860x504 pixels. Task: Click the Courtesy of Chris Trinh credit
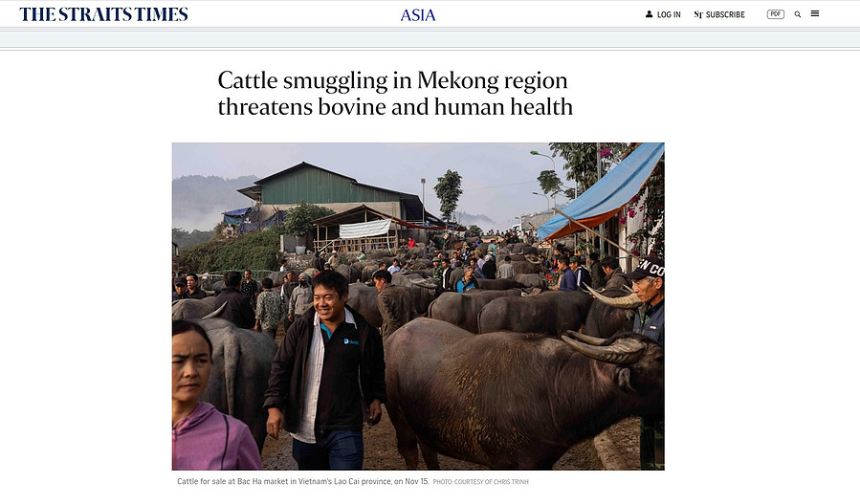(x=480, y=482)
